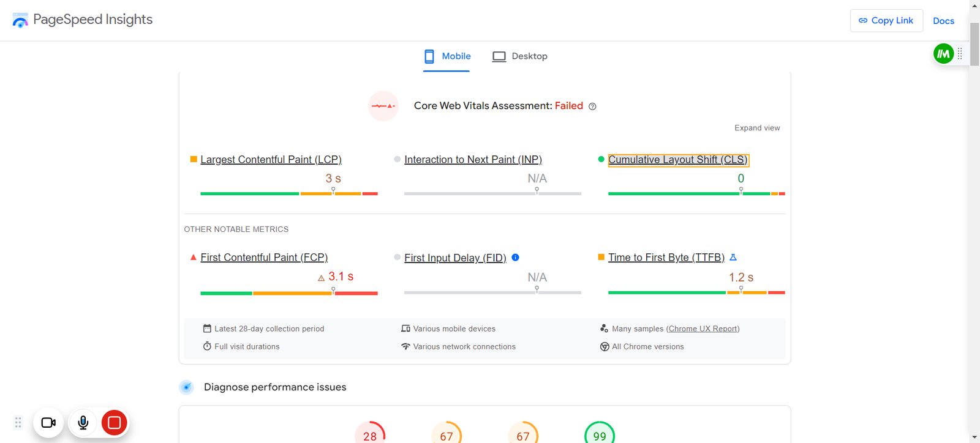Click the CLS distribution bar

696,193
